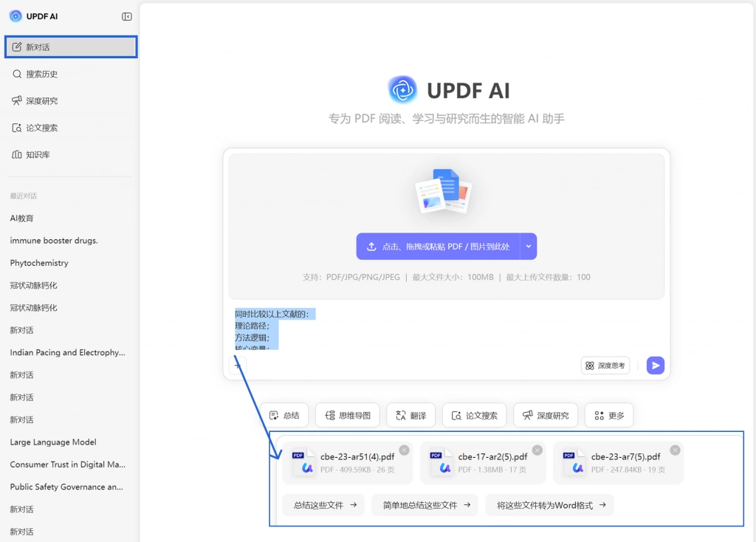Click 将这些文件转为Word格式 suggestion
The height and width of the screenshot is (542, 756).
click(549, 505)
